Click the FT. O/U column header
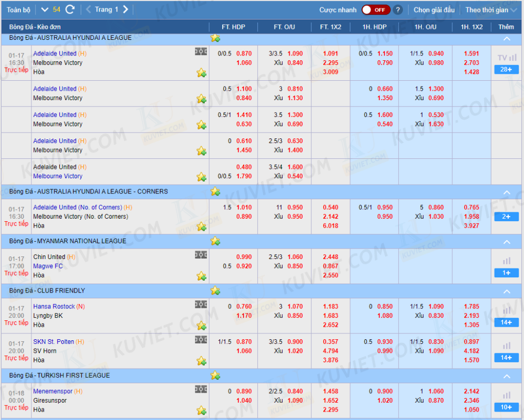This screenshot has width=524, height=420. (x=285, y=27)
